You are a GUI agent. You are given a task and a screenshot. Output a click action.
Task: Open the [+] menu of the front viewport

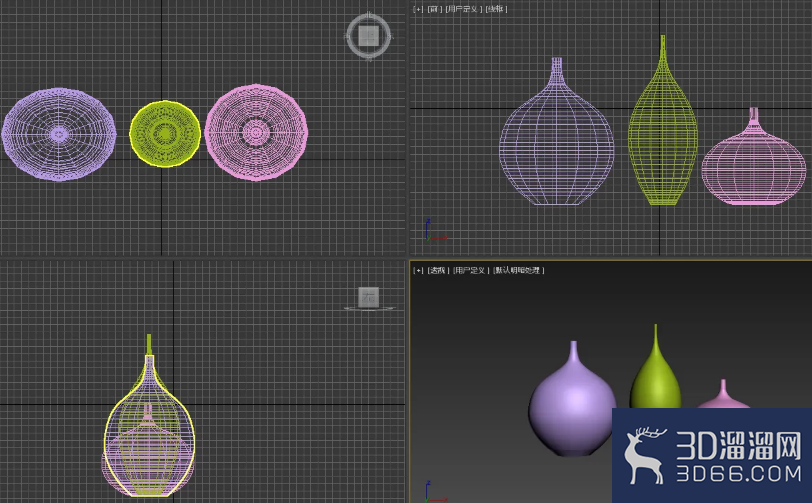click(418, 9)
